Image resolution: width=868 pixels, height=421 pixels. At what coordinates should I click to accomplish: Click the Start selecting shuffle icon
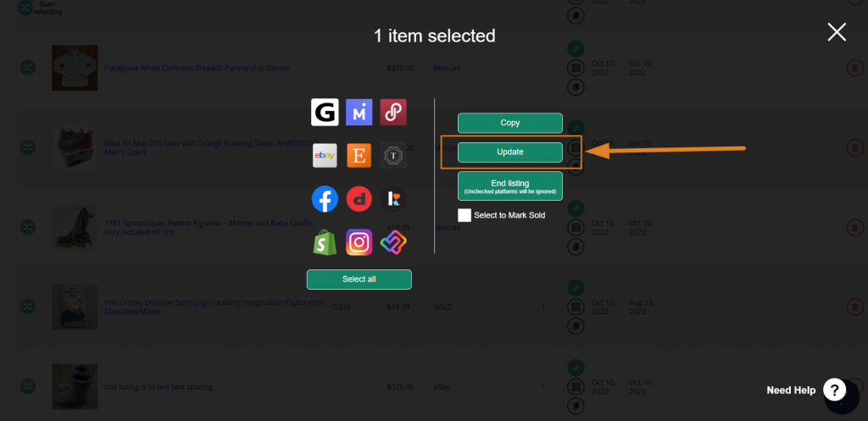25,8
